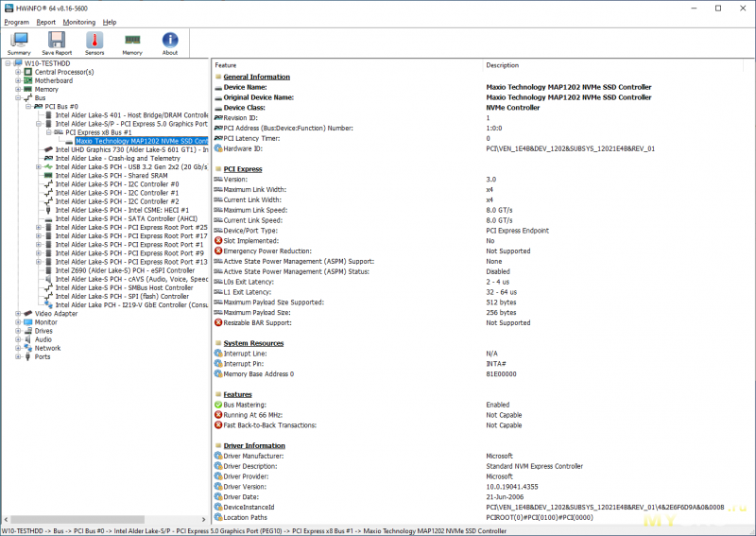The width and height of the screenshot is (756, 536).
Task: Select Intel CSME: HECI #1 item
Action: pyautogui.click(x=122, y=211)
